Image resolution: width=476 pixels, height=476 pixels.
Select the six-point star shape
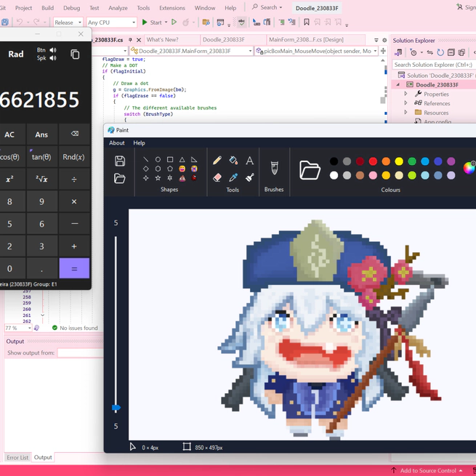(170, 178)
